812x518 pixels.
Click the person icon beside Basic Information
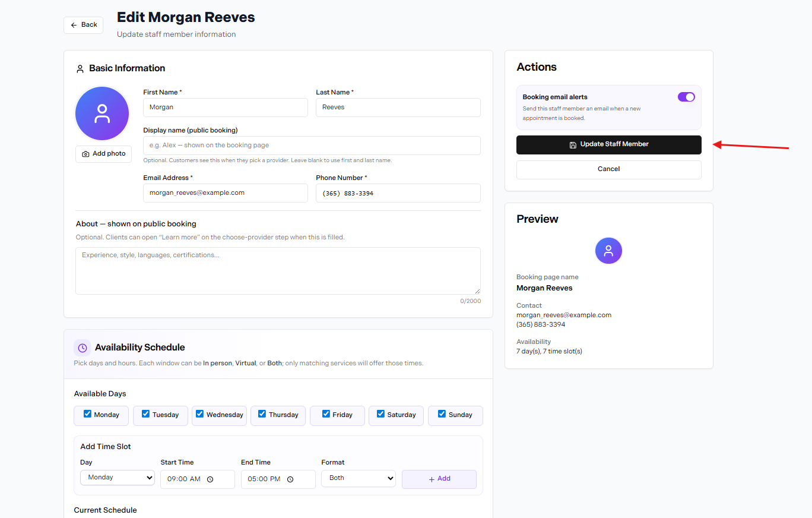80,69
